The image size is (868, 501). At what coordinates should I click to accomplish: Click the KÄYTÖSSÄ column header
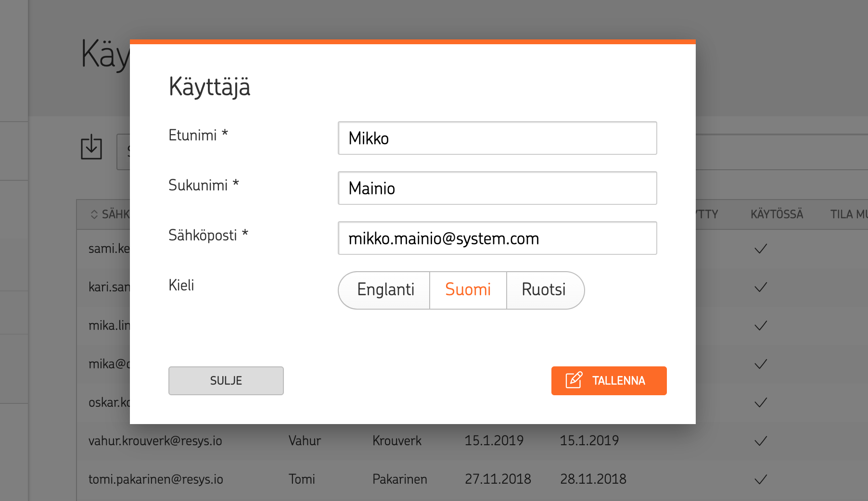pos(777,214)
